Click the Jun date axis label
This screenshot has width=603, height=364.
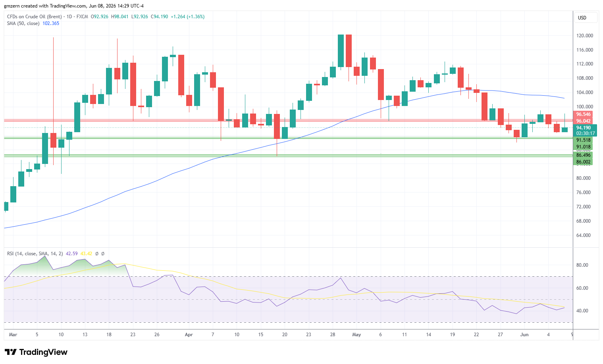[524, 335]
